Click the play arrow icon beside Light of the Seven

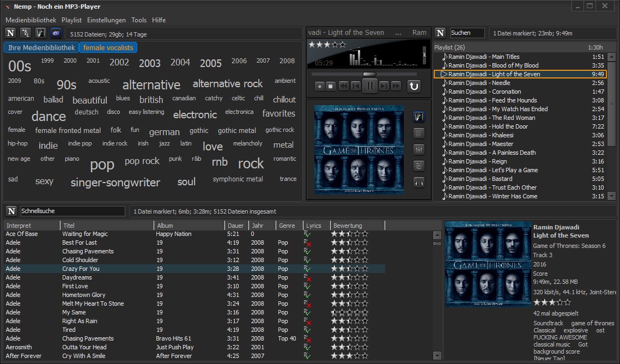[x=444, y=74]
